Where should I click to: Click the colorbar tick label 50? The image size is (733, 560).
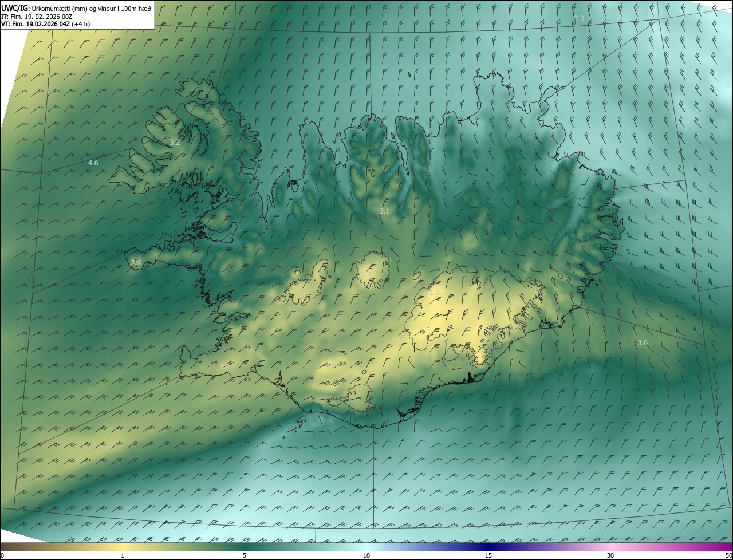728,555
